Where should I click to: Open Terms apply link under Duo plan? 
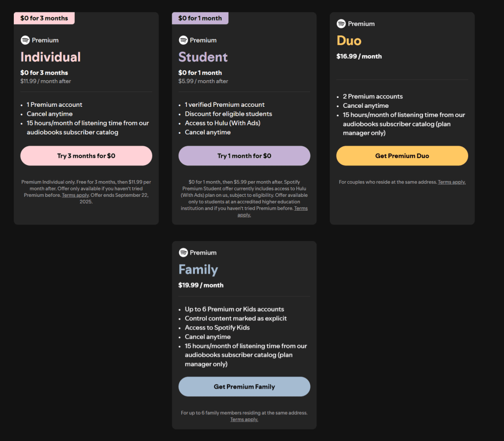(452, 182)
